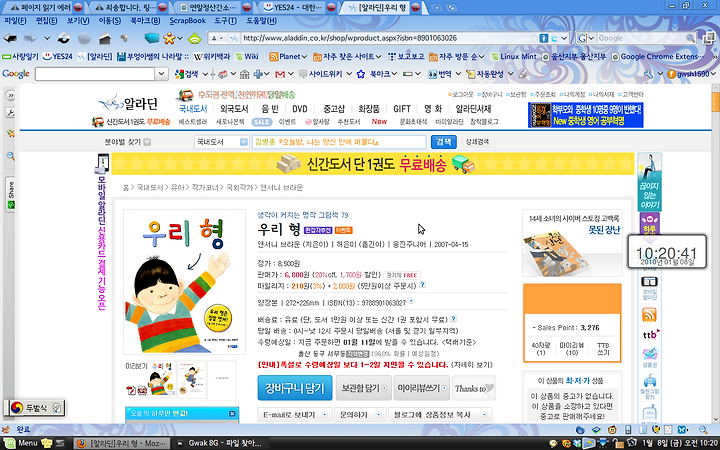Click in the URL address bar
This screenshot has height=450, width=720.
tap(387, 38)
